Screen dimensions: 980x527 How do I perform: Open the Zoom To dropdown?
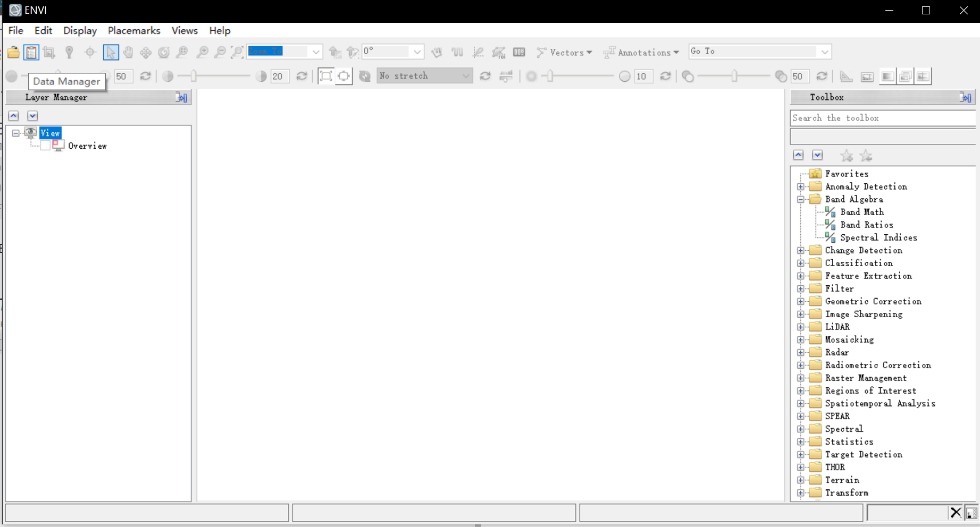point(316,52)
